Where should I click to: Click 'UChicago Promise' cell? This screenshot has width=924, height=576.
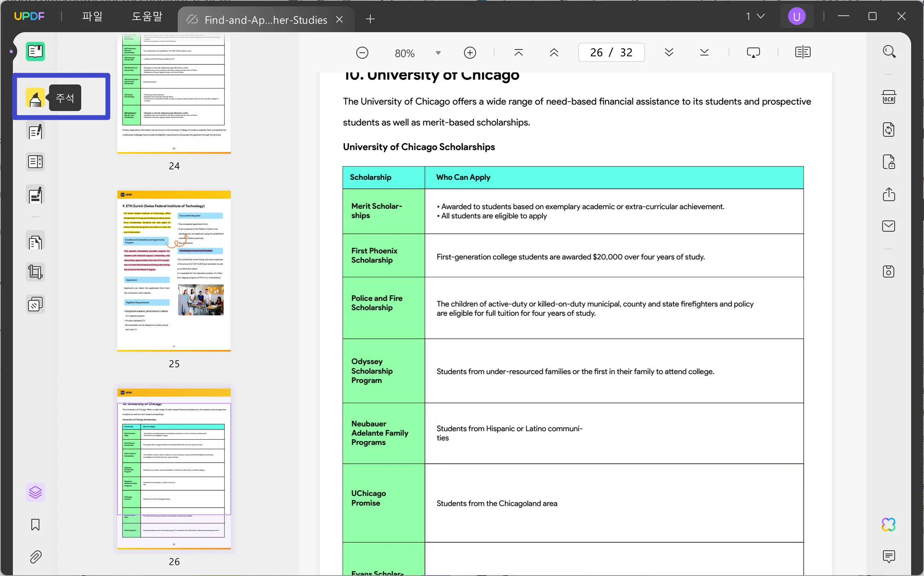(384, 503)
